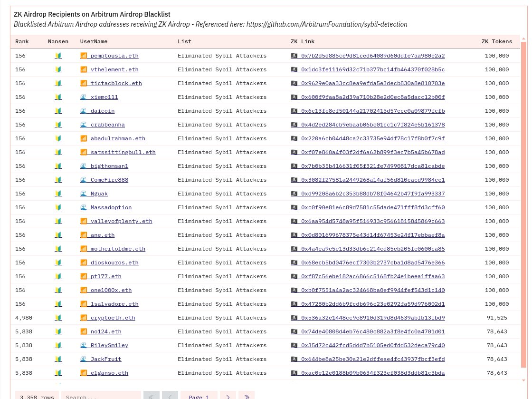Click scrollbar down arrow
This screenshot has height=399, width=532.
(x=523, y=380)
